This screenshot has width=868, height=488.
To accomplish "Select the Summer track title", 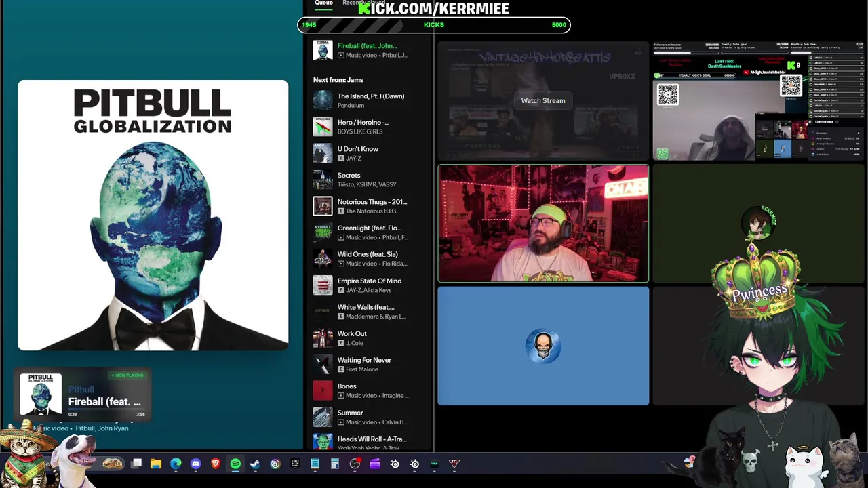I will (350, 413).
